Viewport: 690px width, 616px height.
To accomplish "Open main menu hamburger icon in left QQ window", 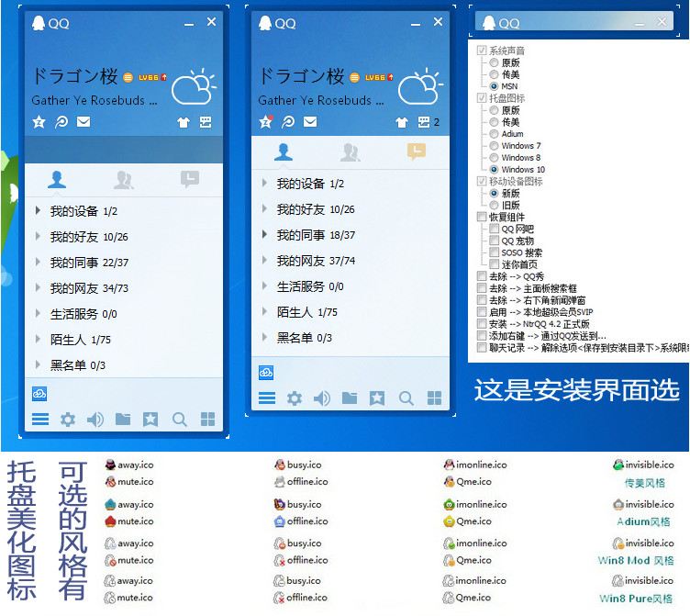I will (x=40, y=420).
